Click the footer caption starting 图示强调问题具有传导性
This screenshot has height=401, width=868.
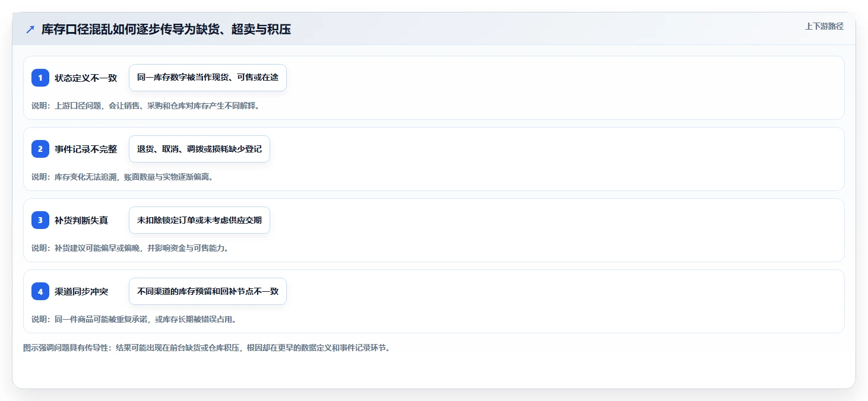point(207,348)
